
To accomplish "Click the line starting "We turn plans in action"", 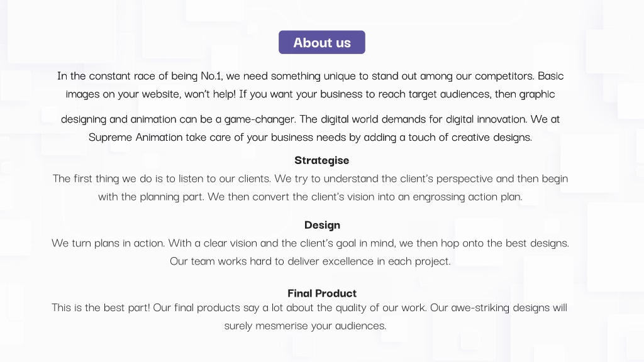I will (x=310, y=243).
